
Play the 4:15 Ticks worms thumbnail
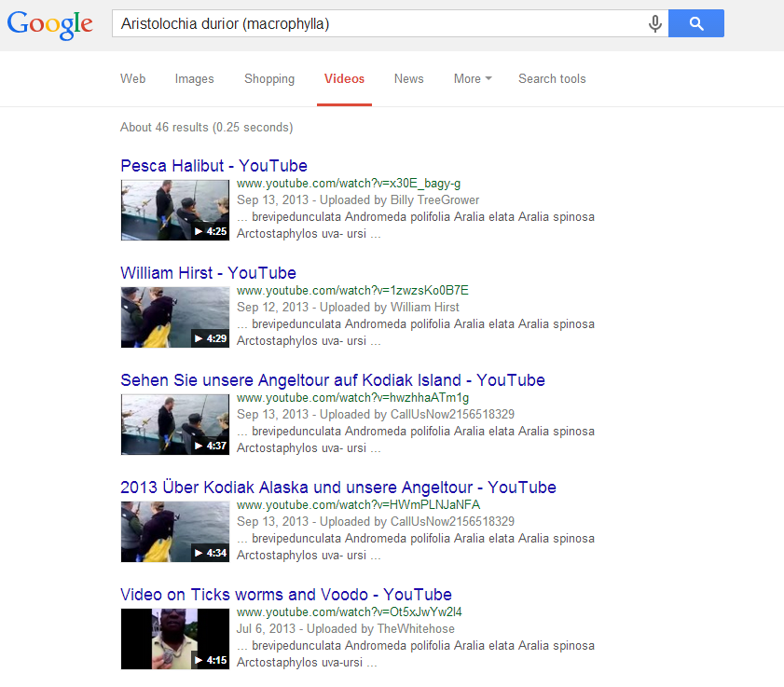(174, 639)
